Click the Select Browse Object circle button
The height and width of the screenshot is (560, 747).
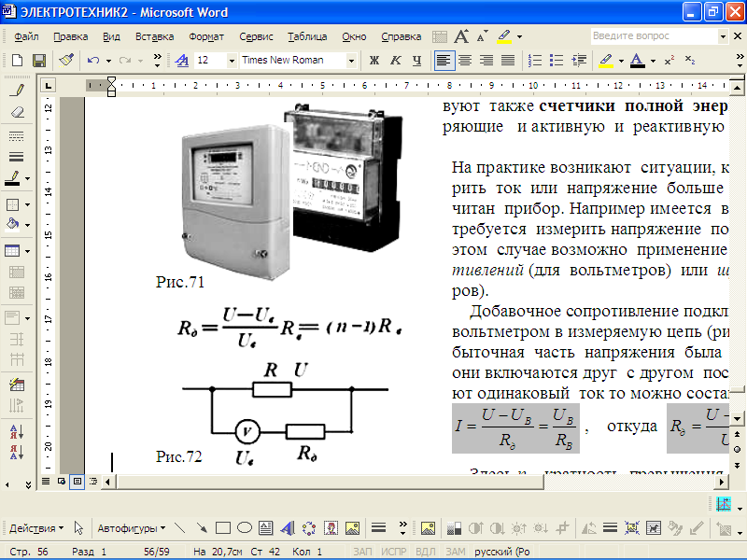737,449
